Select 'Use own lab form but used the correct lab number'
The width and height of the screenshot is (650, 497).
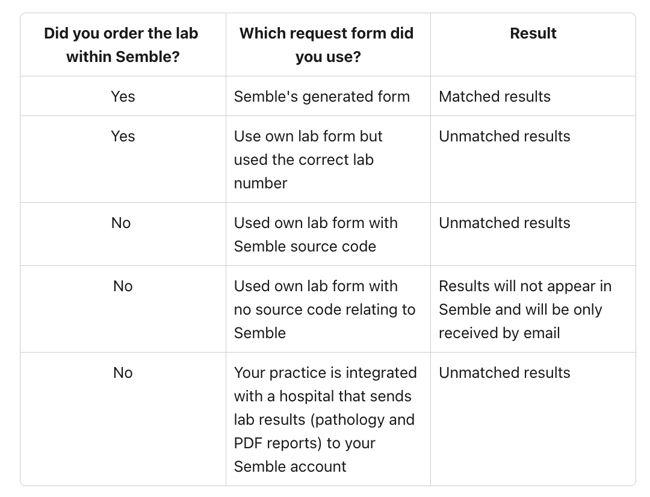(x=308, y=160)
